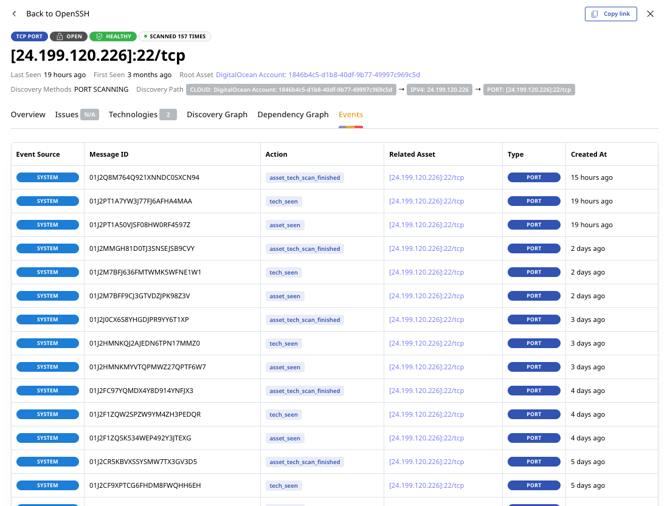Click the Created At column header

click(589, 155)
